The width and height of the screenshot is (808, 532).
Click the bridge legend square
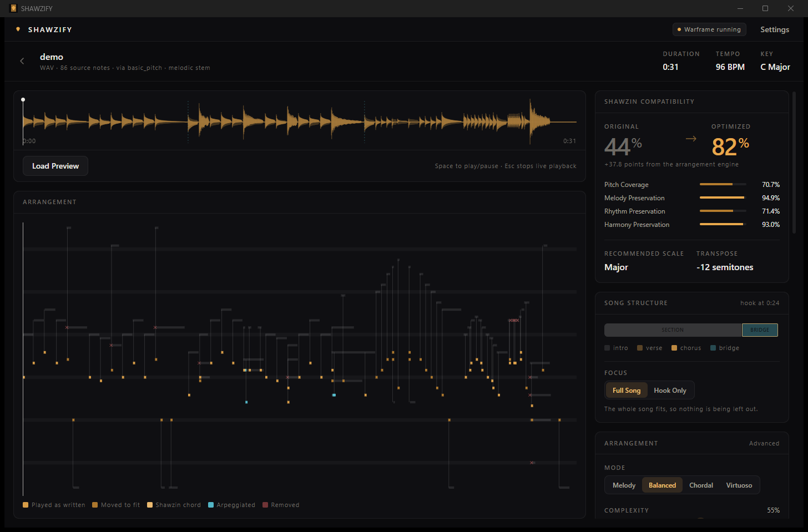[713, 348]
